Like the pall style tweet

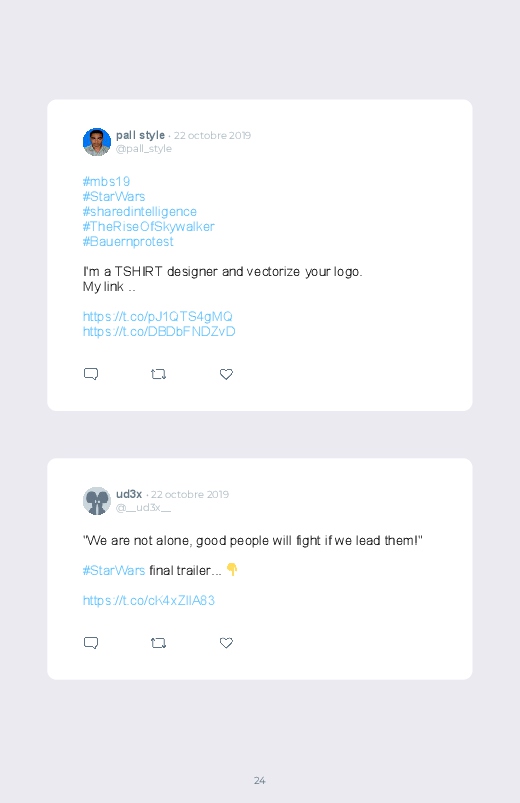point(226,374)
